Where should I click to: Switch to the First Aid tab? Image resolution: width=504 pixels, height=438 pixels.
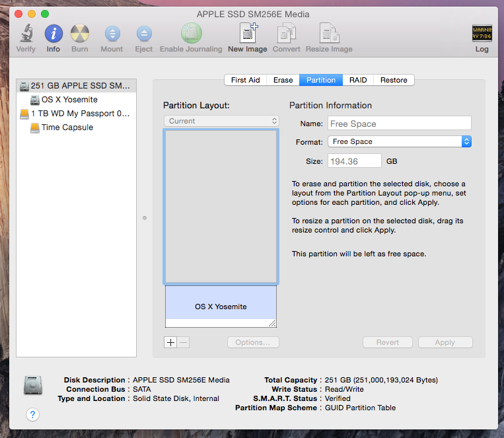pos(245,80)
